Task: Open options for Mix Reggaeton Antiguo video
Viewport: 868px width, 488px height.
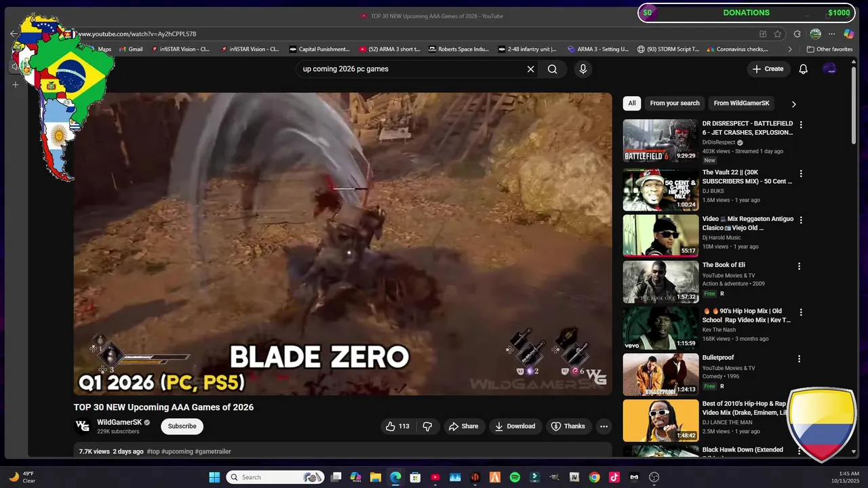Action: click(801, 220)
